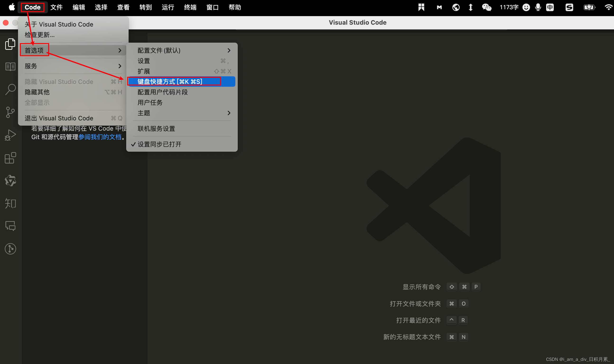Click the WeChat icon in menu bar
This screenshot has width=614, height=364.
point(486,7)
